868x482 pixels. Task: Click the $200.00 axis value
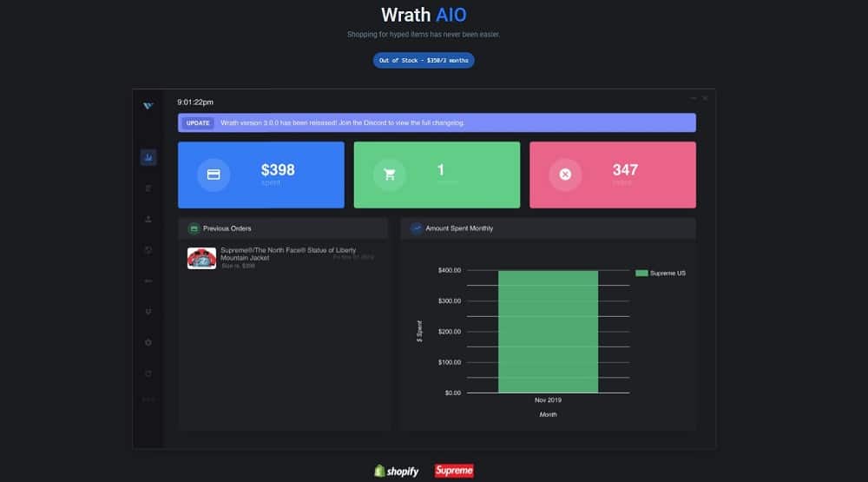pos(450,332)
